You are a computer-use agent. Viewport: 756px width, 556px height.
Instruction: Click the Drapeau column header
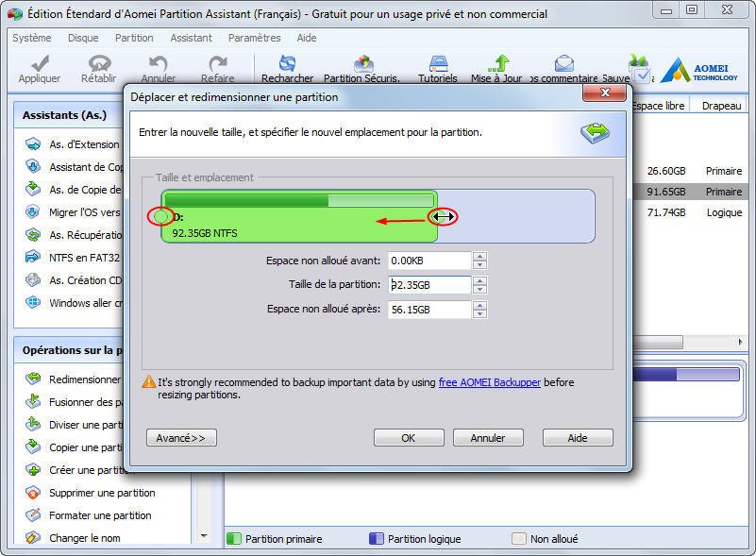[721, 106]
